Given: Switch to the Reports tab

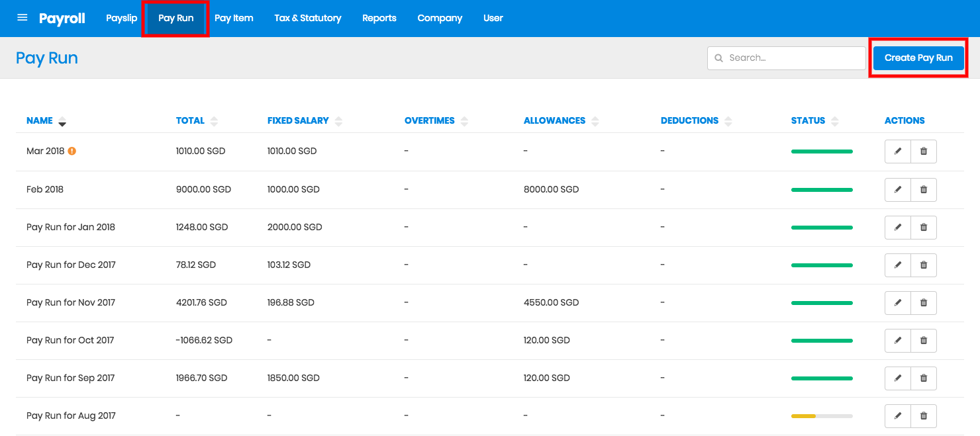Looking at the screenshot, I should point(379,18).
